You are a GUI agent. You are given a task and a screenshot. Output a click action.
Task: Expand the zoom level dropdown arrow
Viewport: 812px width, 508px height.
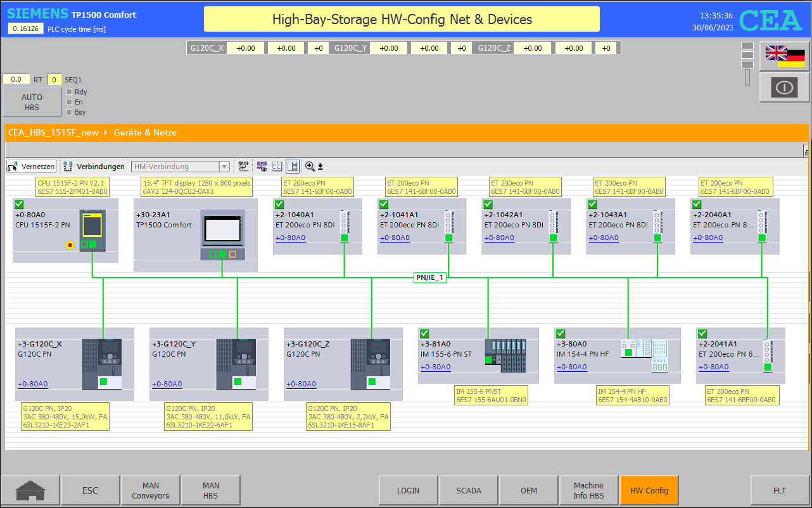tap(320, 167)
